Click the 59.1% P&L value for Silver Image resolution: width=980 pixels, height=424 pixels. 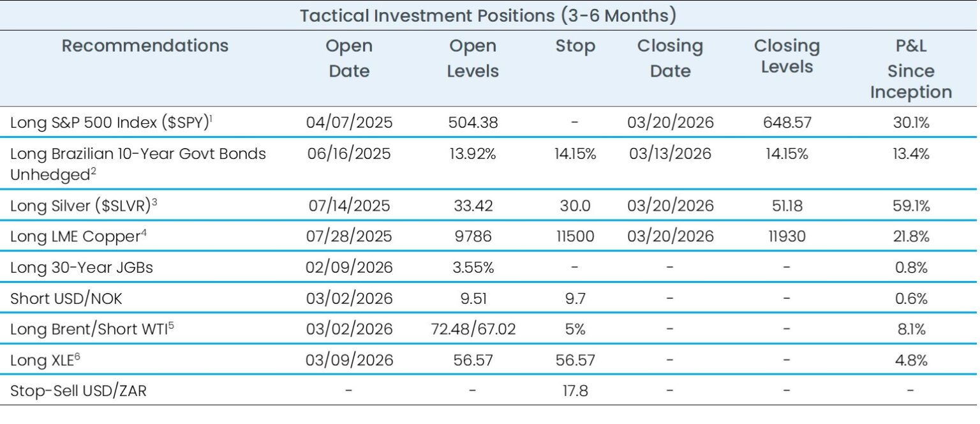click(x=910, y=206)
